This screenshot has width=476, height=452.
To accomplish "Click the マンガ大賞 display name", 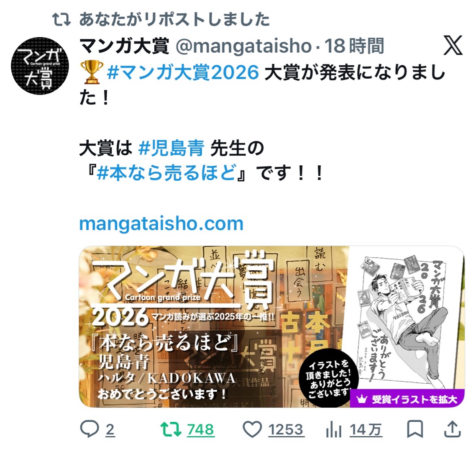I will 124,46.
